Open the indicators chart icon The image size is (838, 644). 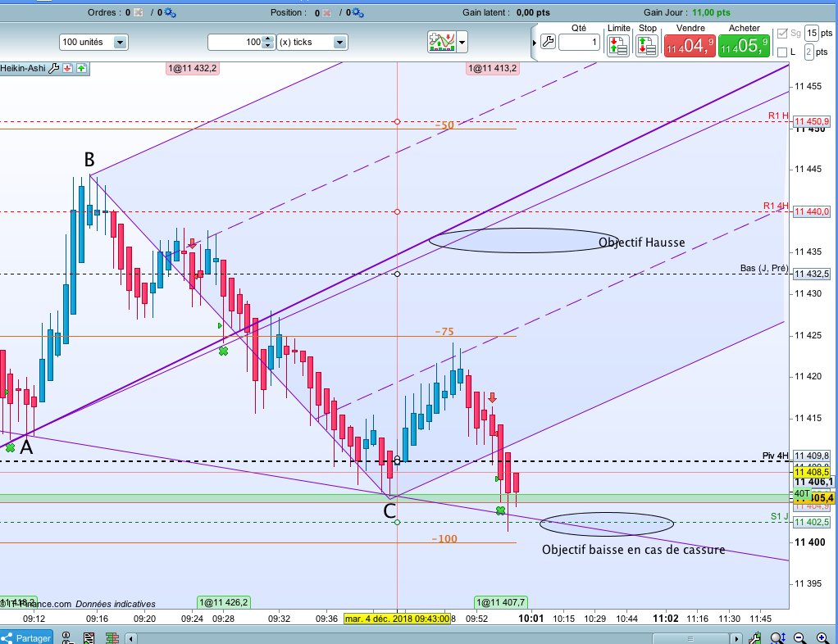pyautogui.click(x=442, y=42)
